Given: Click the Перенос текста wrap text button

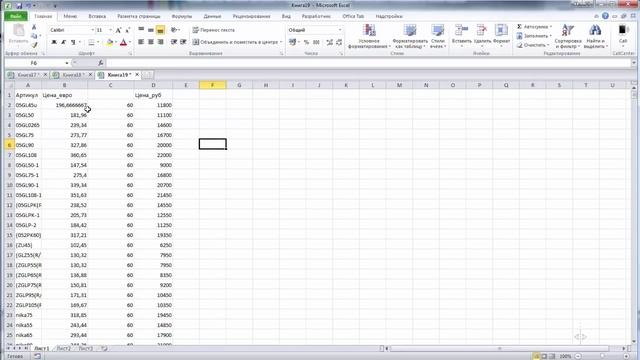Looking at the screenshot, I should click(x=213, y=30).
